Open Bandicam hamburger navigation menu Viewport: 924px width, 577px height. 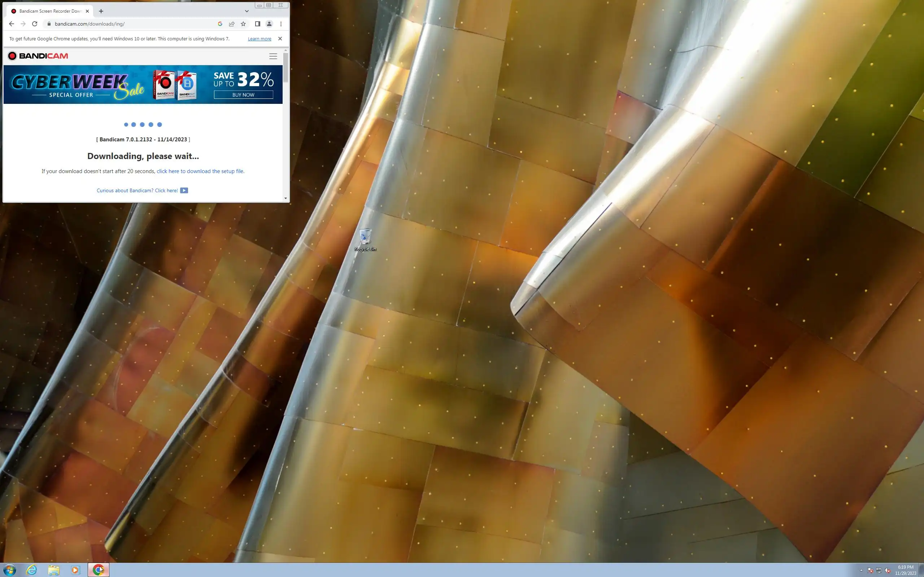coord(273,56)
